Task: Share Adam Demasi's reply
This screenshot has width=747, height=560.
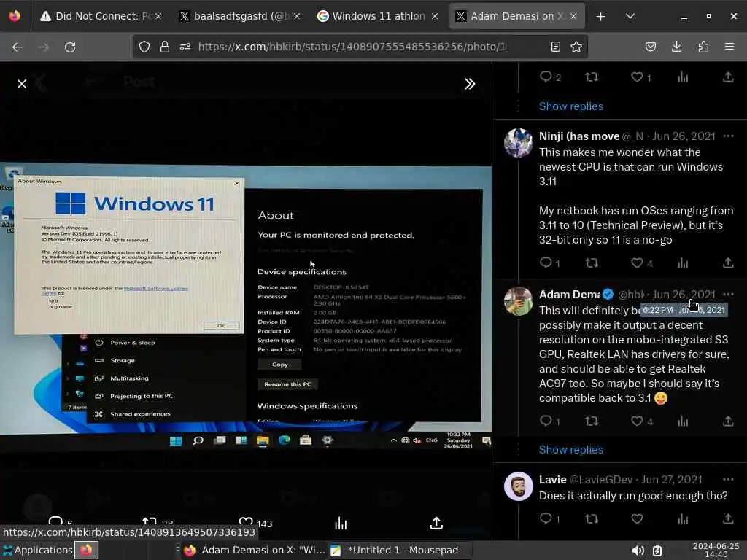Action: 728,421
